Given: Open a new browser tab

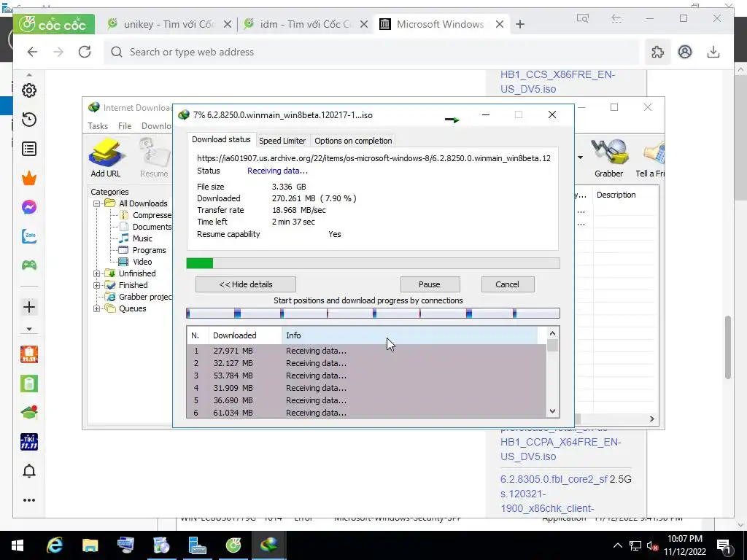Looking at the screenshot, I should (x=520, y=24).
